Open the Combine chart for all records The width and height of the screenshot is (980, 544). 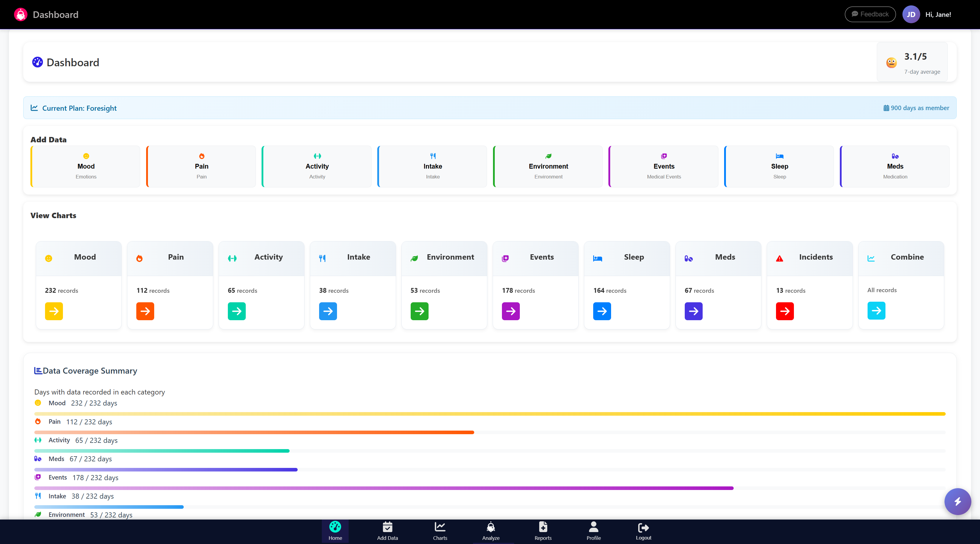[x=876, y=310]
